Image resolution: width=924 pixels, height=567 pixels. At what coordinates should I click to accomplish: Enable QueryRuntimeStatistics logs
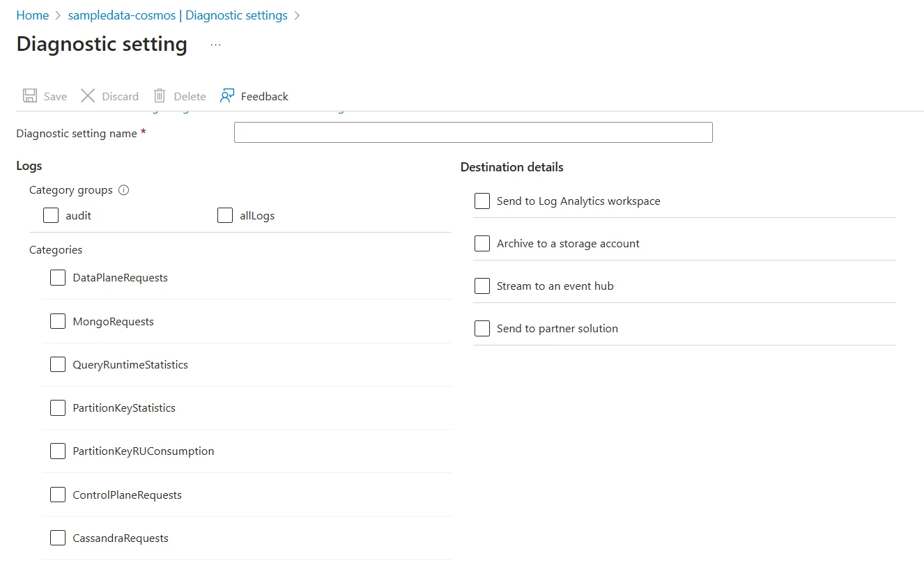coord(58,364)
